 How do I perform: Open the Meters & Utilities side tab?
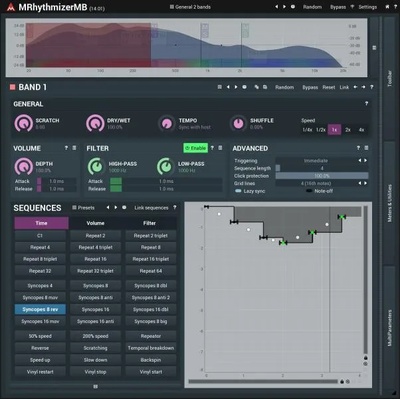tap(390, 203)
